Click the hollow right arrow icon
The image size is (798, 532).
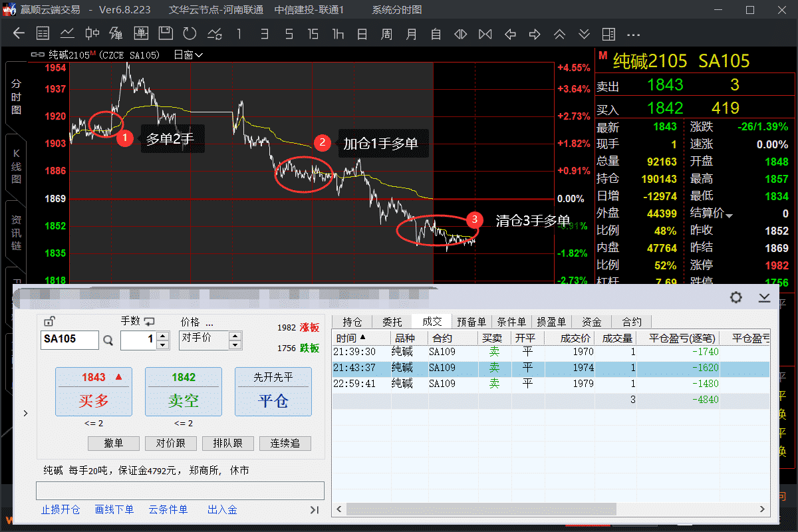pos(534,34)
